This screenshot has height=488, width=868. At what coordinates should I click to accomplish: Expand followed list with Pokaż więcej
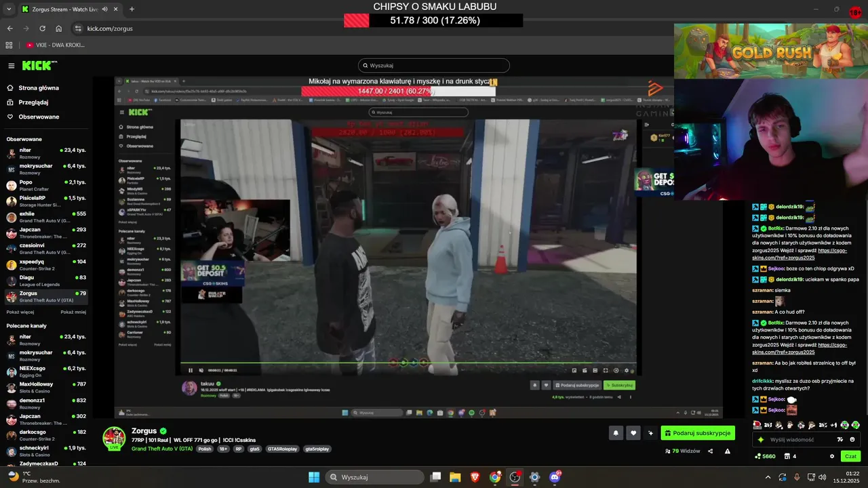click(x=20, y=312)
